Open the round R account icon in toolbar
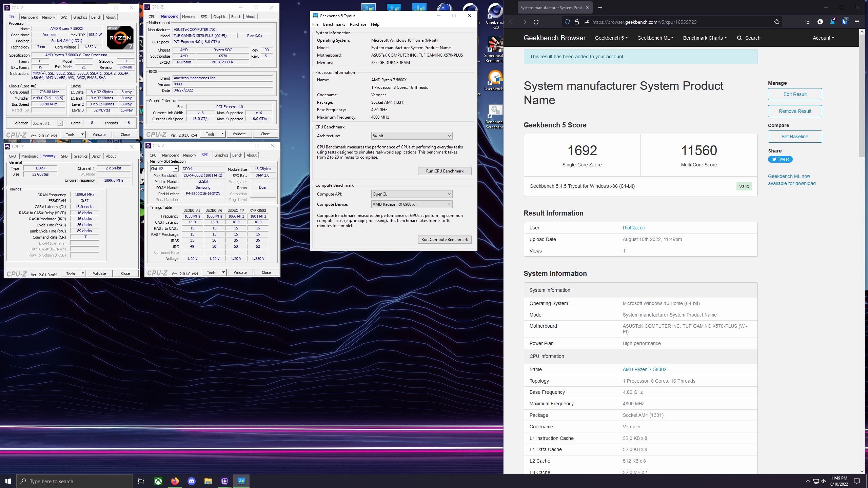 [820, 22]
